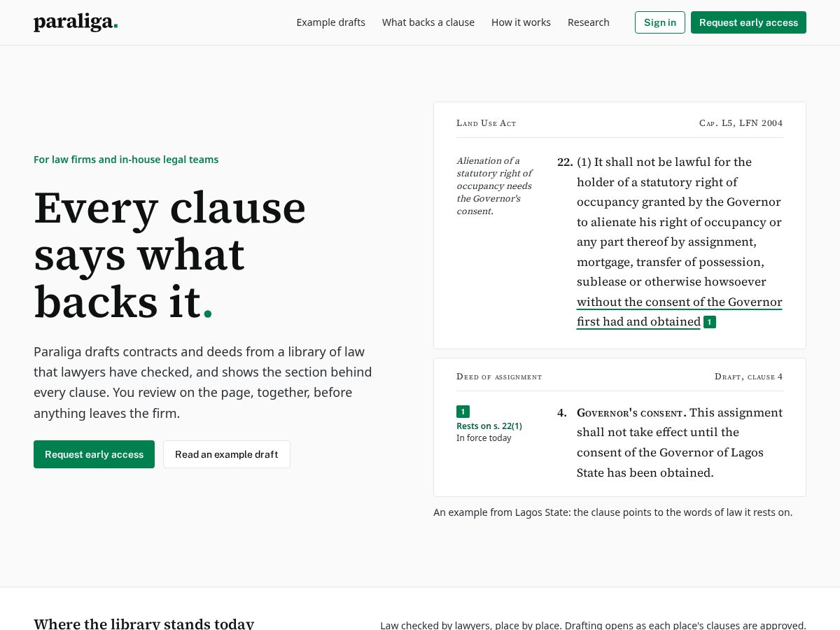Image resolution: width=840 pixels, height=630 pixels.
Task: Select Research in the navigation
Action: tap(589, 22)
